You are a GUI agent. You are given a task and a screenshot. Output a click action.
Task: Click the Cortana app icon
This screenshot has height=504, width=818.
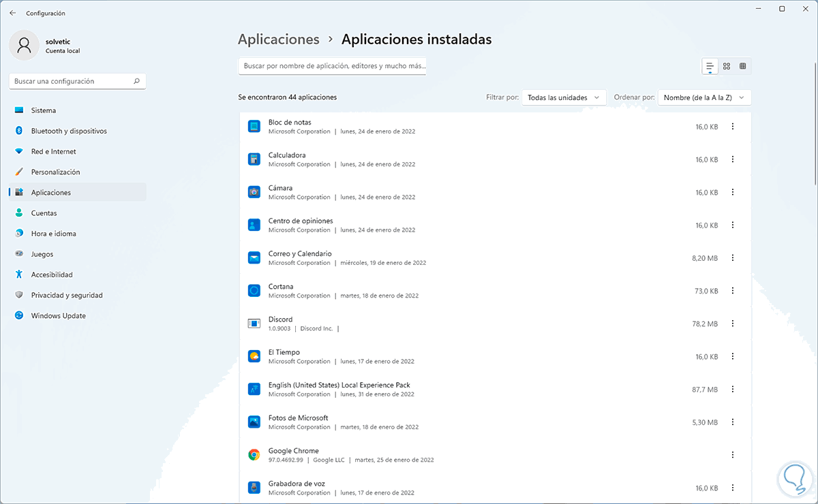pyautogui.click(x=254, y=291)
